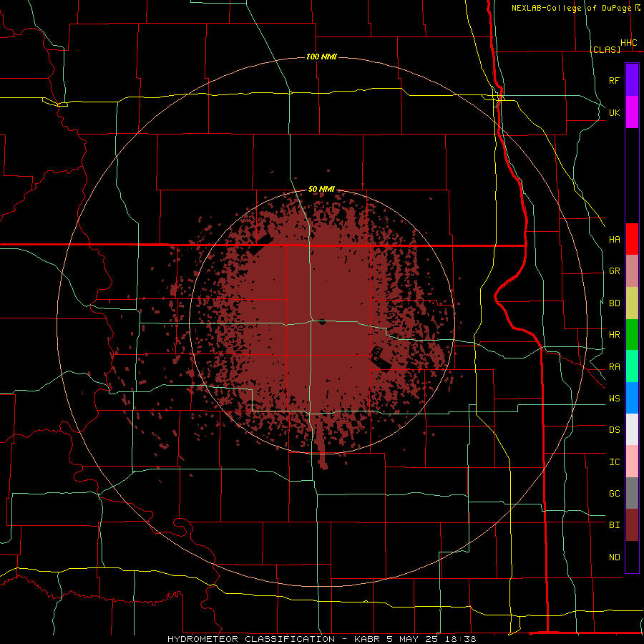Click the 'IC' legend label

click(x=615, y=462)
